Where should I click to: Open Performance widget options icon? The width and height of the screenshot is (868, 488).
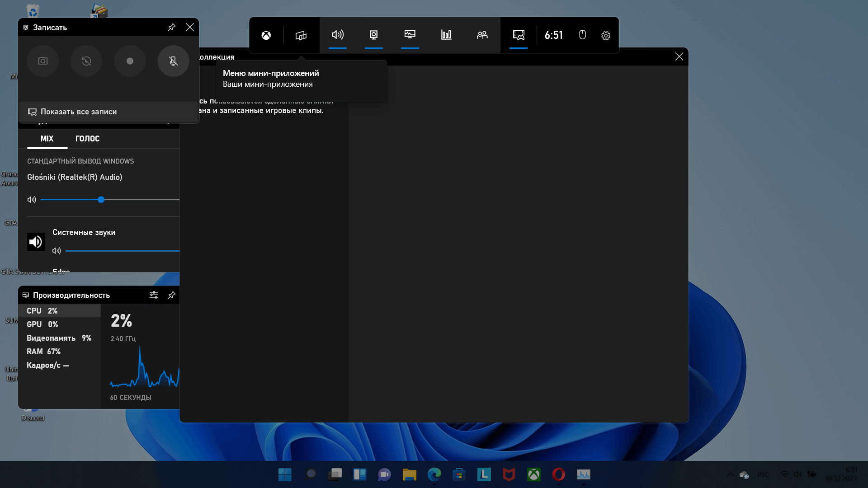(x=154, y=295)
